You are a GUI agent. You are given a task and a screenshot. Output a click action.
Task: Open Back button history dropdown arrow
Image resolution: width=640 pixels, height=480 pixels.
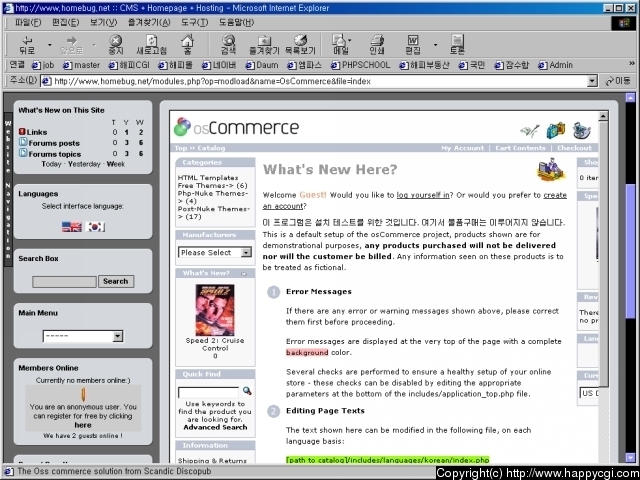coord(50,44)
